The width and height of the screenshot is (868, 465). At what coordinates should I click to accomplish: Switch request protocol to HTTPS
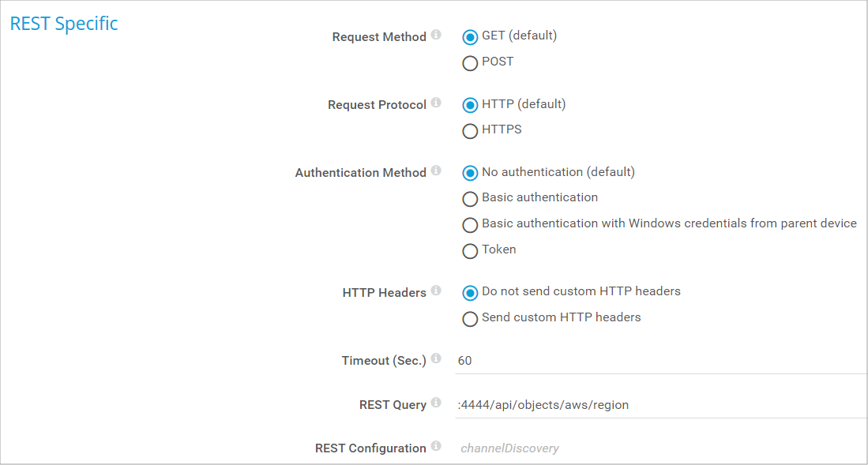[x=470, y=131]
